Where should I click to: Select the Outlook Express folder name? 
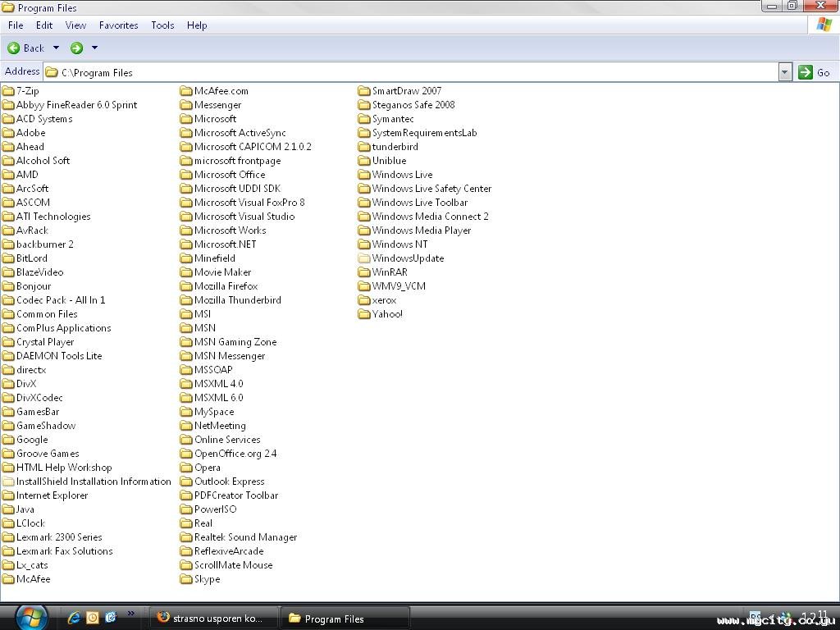(230, 481)
